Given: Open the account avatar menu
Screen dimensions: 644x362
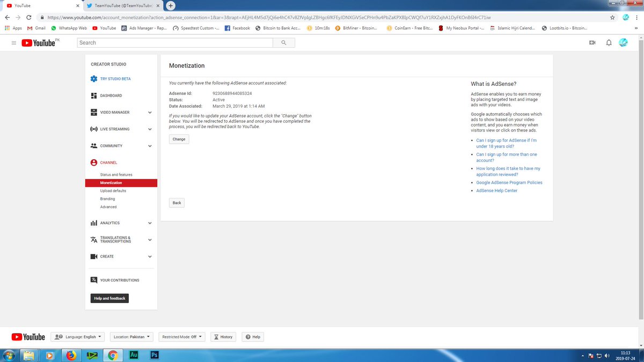Looking at the screenshot, I should point(623,42).
